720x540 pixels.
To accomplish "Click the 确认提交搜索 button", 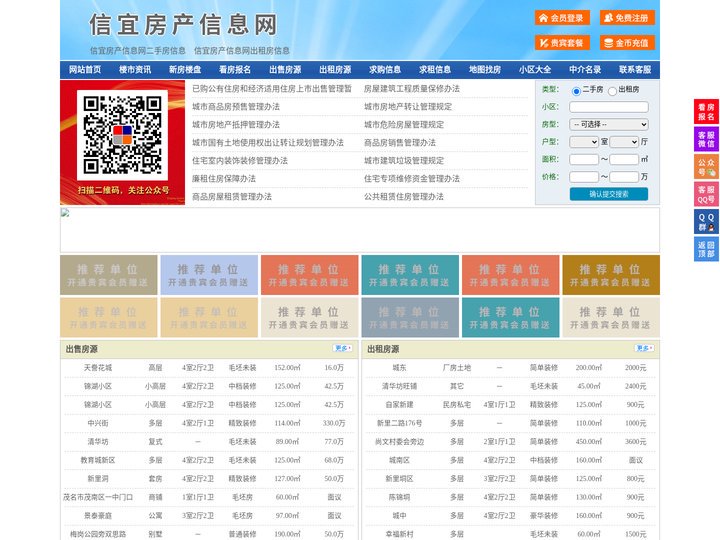I will 609,194.
